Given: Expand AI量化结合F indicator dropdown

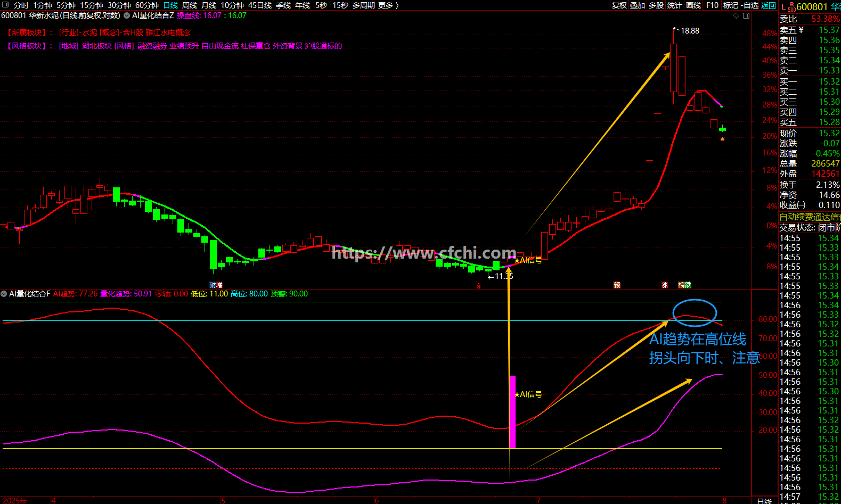Looking at the screenshot, I should (x=4, y=294).
